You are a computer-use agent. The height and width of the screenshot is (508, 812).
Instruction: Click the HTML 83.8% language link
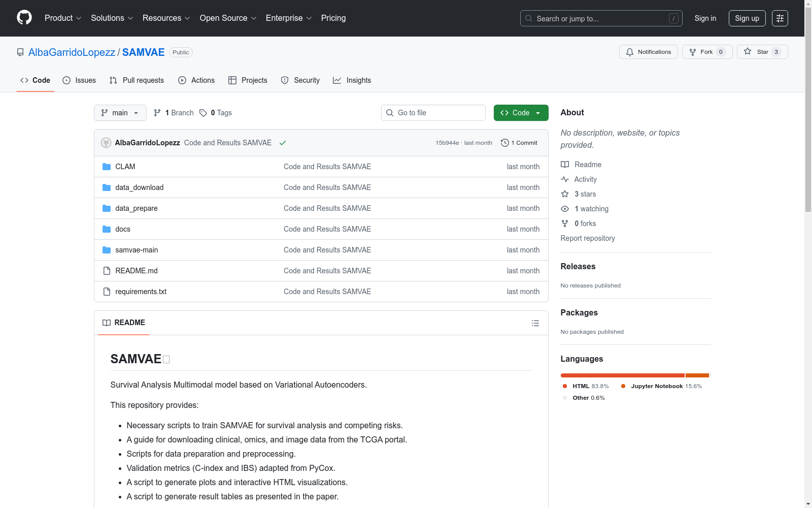point(586,386)
